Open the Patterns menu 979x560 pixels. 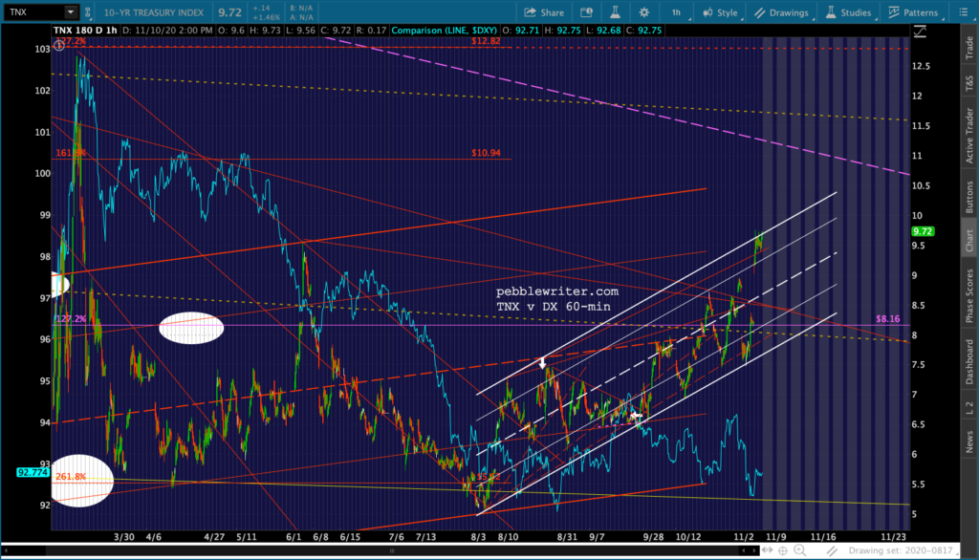pos(913,12)
